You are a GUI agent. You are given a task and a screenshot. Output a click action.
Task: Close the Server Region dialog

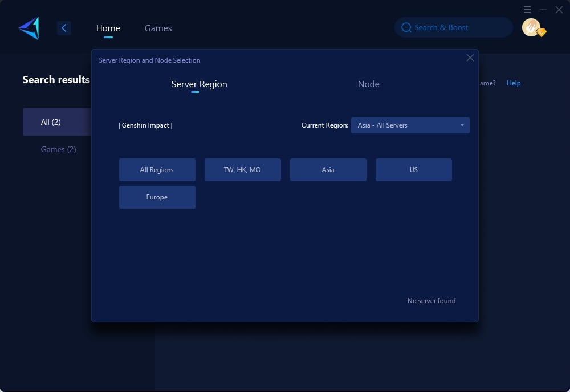tap(470, 58)
